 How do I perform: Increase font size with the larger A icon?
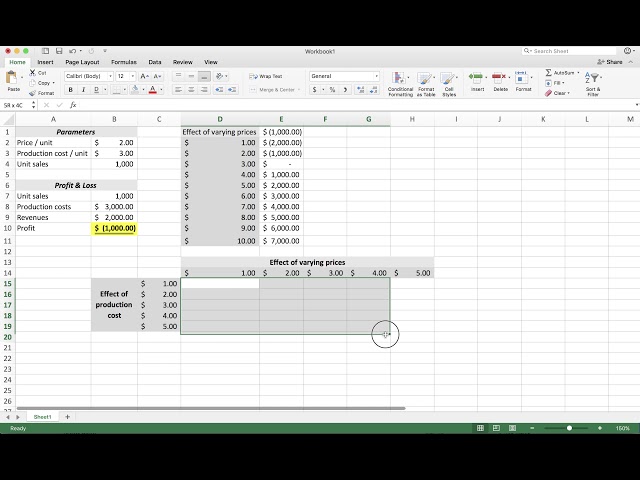[144, 76]
